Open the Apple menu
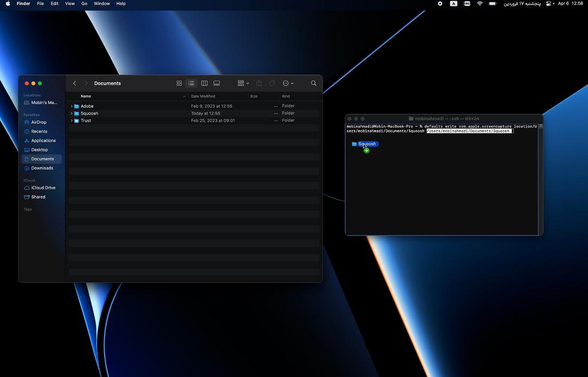Screen dimensions: 588x377 [x=8, y=4]
